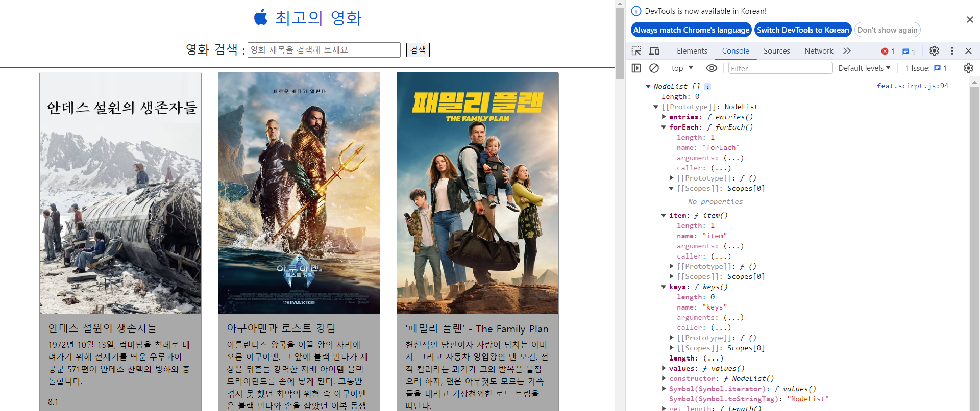The width and height of the screenshot is (980, 411).
Task: Focus the console Filter field
Action: [780, 68]
